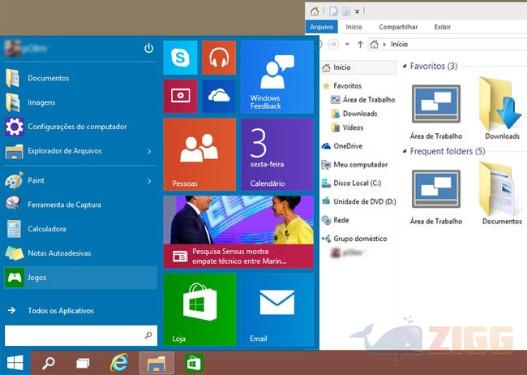Open Imagens from Start menu
This screenshot has width=527, height=375.
point(81,102)
